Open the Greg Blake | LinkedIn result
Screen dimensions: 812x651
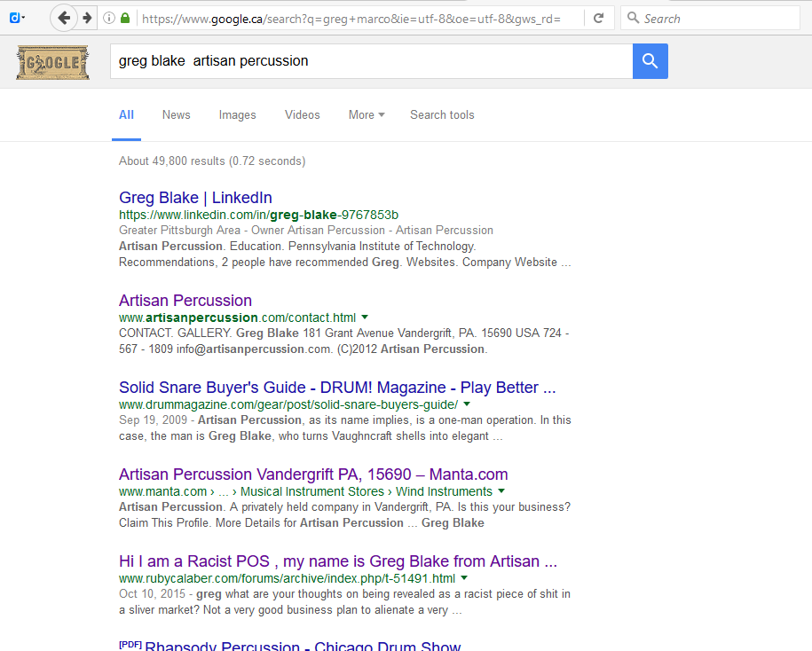[x=195, y=198]
